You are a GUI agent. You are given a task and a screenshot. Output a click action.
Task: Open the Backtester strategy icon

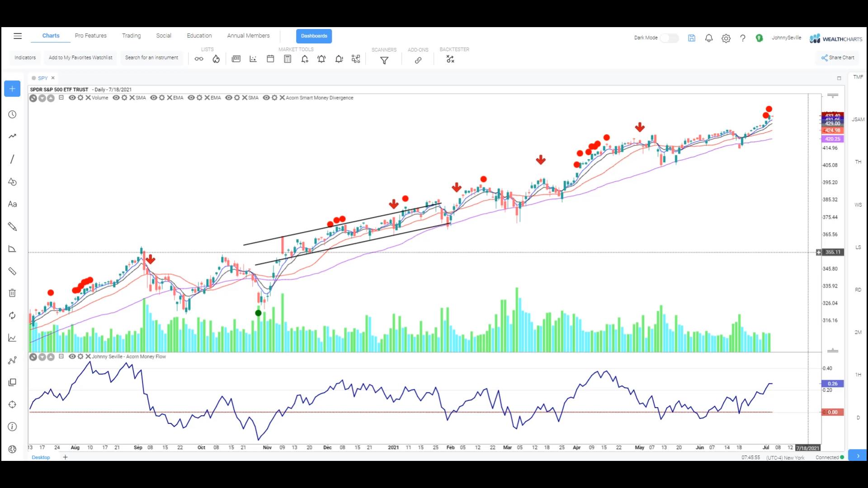point(450,59)
